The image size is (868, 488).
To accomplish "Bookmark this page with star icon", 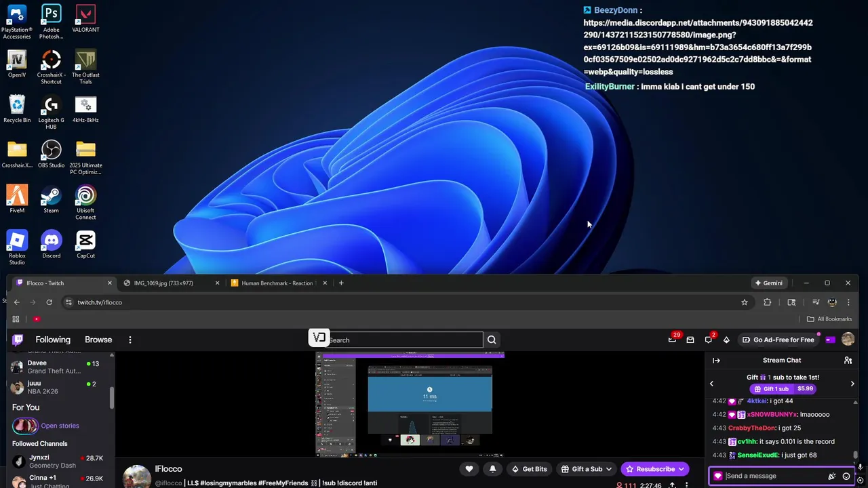I will coord(745,302).
